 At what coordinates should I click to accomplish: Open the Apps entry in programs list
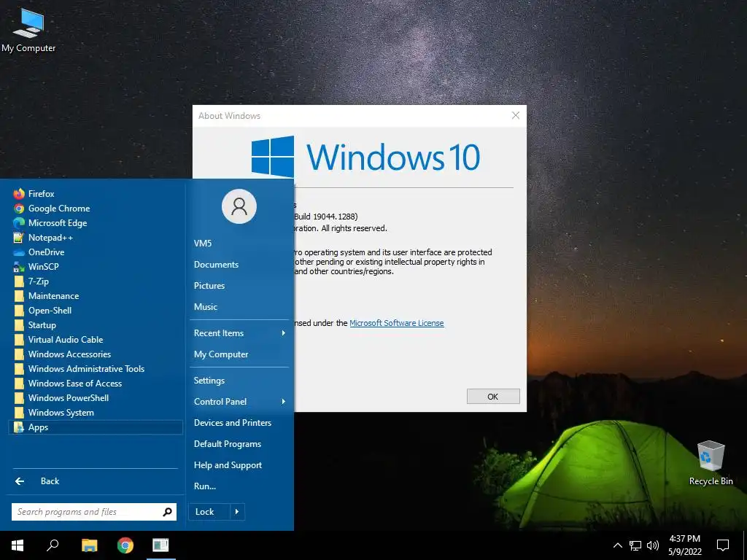coord(96,427)
